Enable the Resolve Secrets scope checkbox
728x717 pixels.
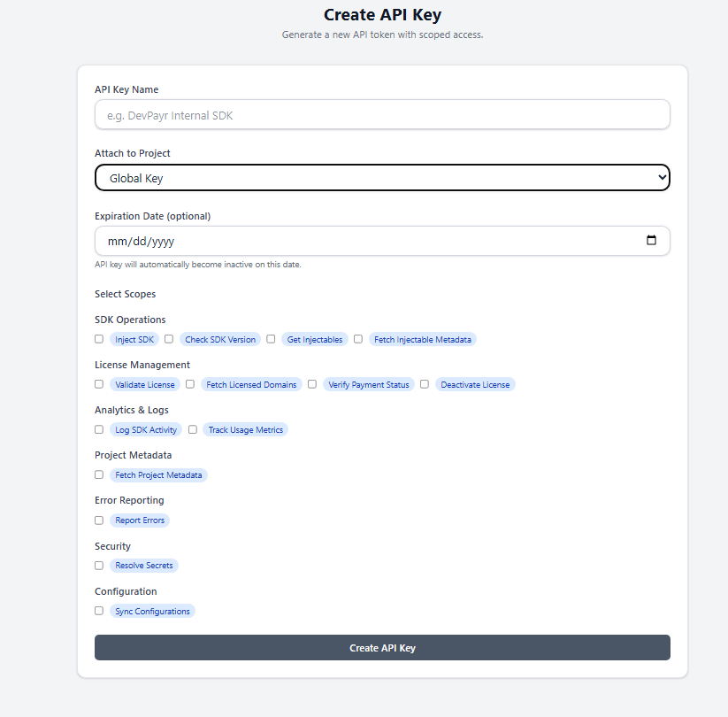point(99,566)
